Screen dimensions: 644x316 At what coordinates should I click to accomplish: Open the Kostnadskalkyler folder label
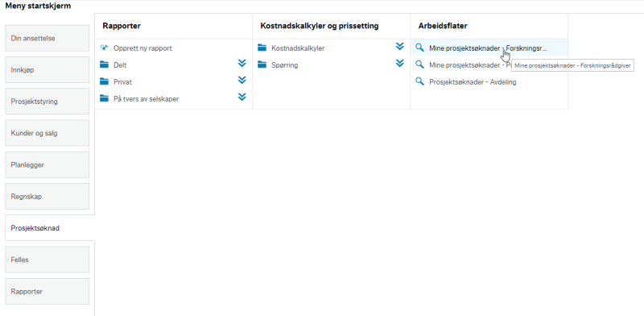coord(298,48)
